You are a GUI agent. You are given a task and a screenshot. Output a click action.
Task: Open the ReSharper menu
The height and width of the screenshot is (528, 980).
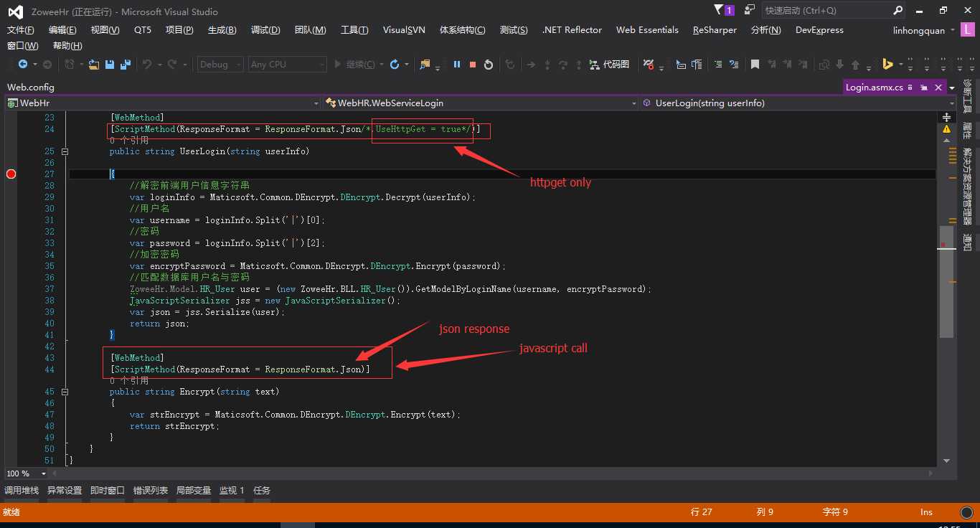click(x=715, y=30)
